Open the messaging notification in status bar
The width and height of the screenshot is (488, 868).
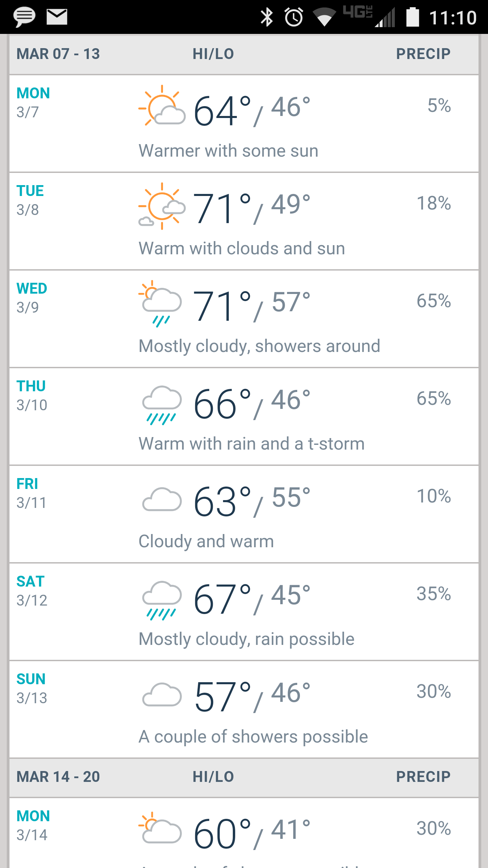click(x=24, y=17)
